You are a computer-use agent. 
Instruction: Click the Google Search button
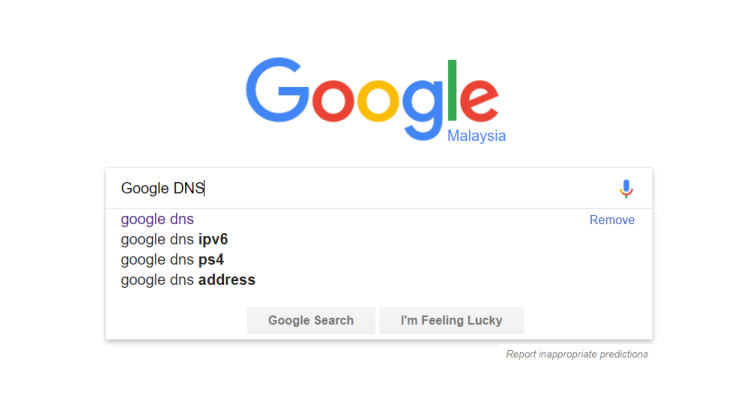pos(311,320)
